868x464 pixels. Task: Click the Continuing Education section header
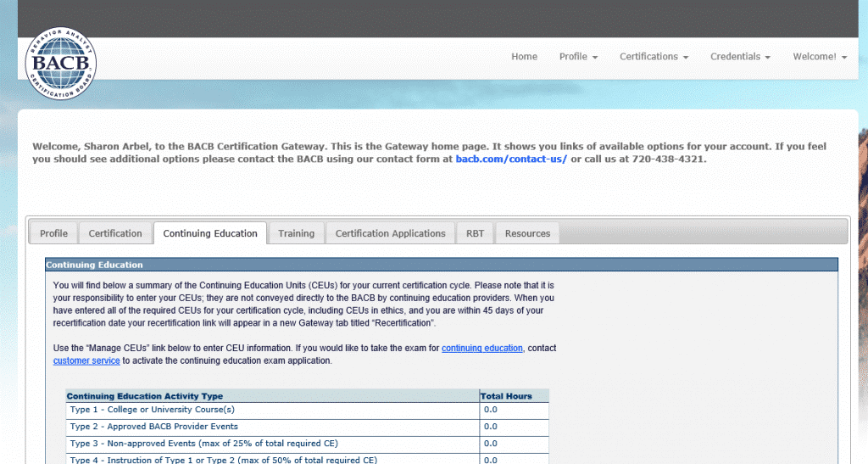click(442, 265)
